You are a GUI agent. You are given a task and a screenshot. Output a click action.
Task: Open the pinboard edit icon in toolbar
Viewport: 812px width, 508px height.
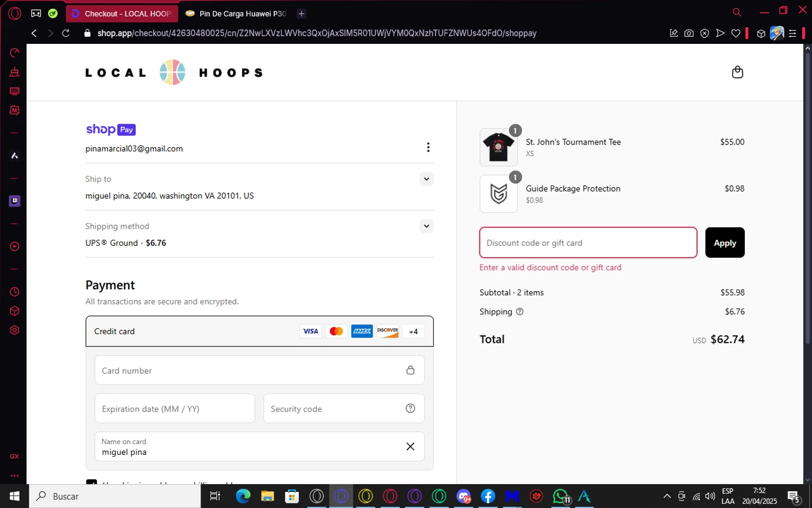click(x=674, y=33)
